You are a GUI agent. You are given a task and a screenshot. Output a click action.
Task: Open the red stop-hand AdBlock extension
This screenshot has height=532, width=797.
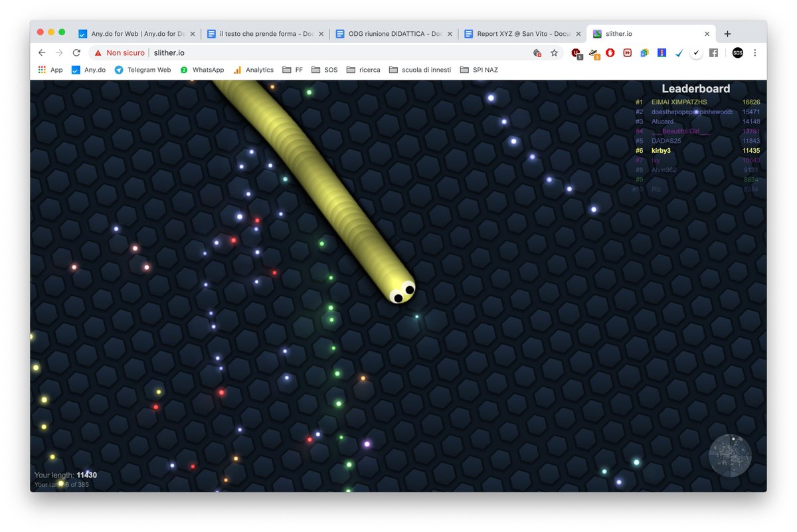(610, 52)
